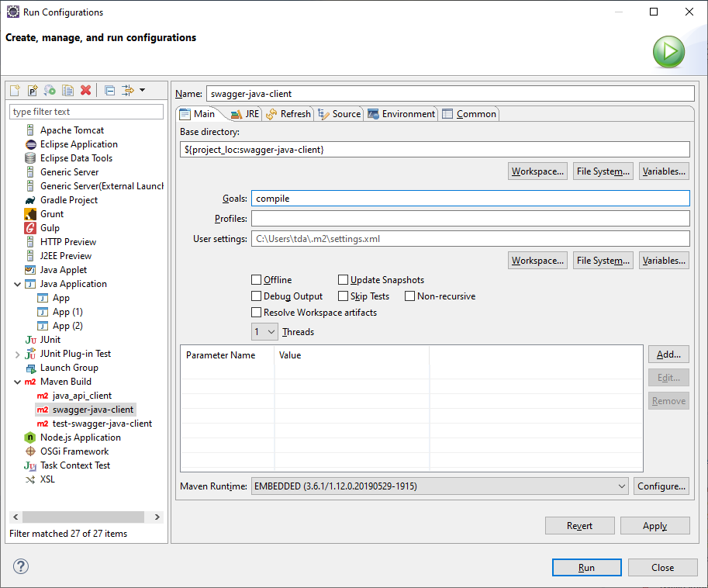Screen dimensions: 708x588
Task: Expand the JUnit Plug-in Test node
Action: 18,354
